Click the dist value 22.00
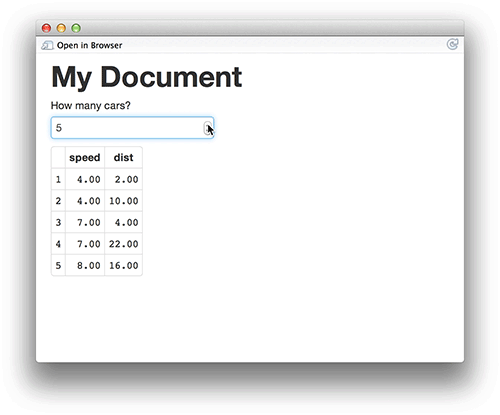This screenshot has width=500, height=415. [x=124, y=244]
